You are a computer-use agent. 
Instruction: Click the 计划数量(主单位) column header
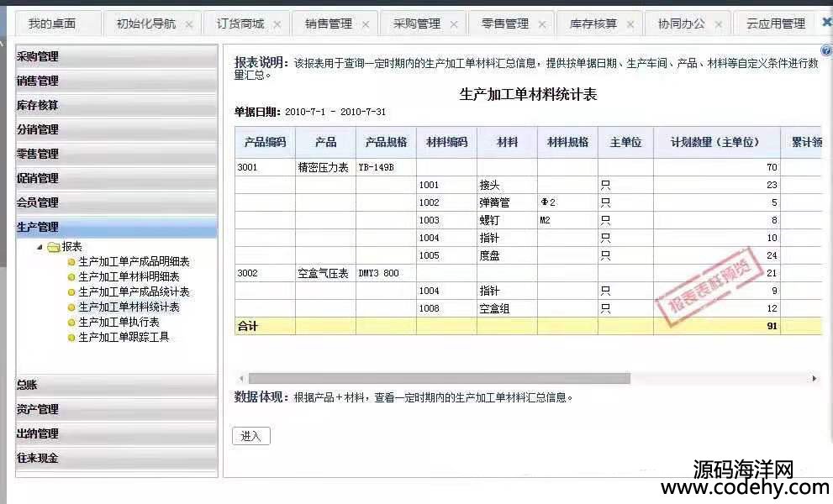[x=716, y=142]
